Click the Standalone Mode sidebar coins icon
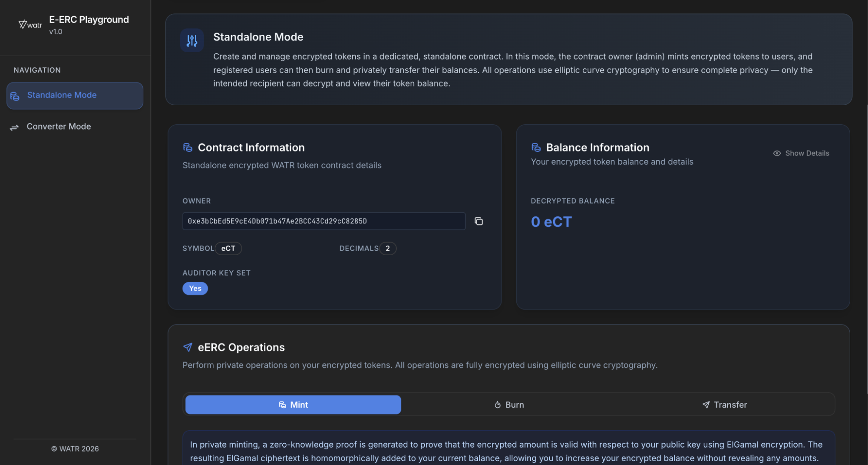This screenshot has width=868, height=465. pyautogui.click(x=15, y=96)
